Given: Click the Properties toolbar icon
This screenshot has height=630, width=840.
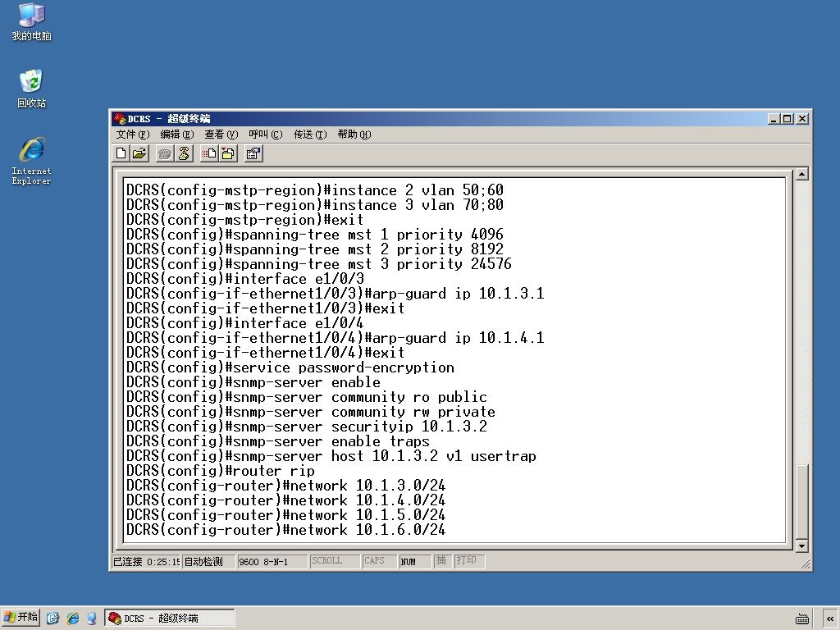Looking at the screenshot, I should [253, 153].
